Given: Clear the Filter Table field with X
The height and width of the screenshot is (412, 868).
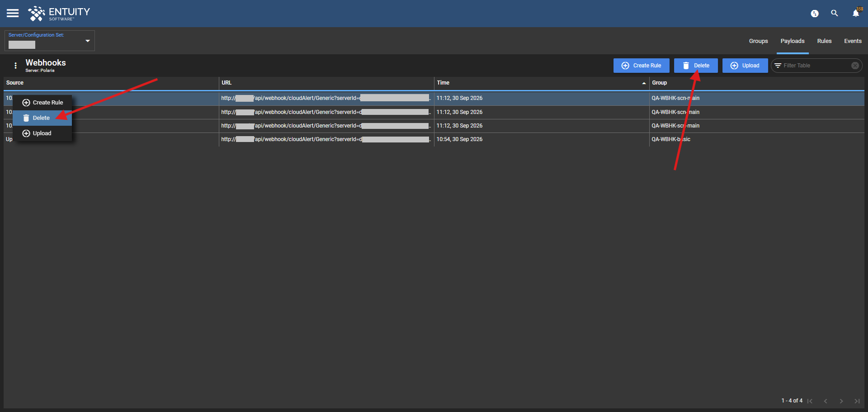Looking at the screenshot, I should [x=855, y=66].
